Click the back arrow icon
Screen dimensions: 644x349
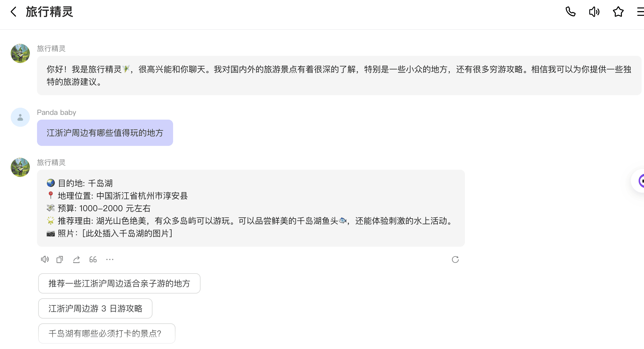(x=13, y=12)
